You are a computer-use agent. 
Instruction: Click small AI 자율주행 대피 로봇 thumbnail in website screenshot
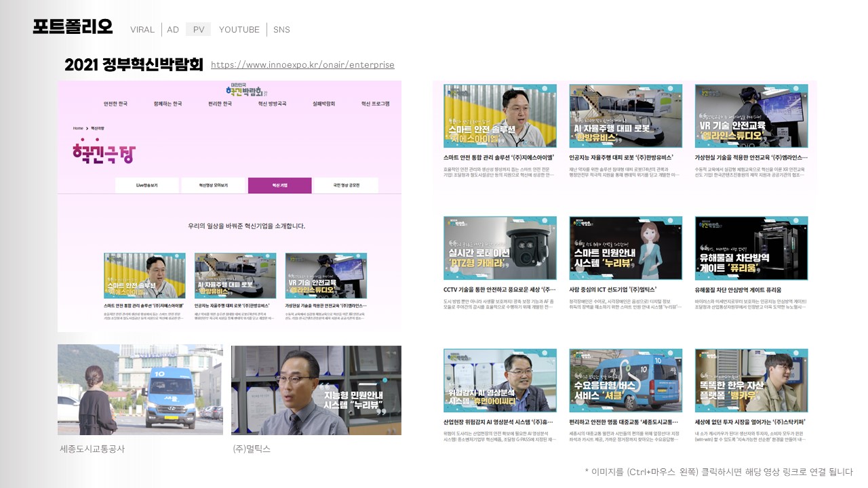coord(235,276)
